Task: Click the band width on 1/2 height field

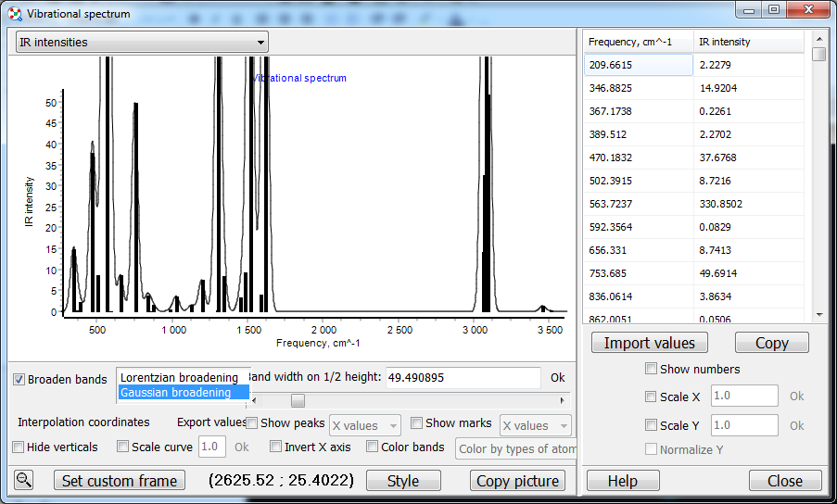Action: coord(463,378)
